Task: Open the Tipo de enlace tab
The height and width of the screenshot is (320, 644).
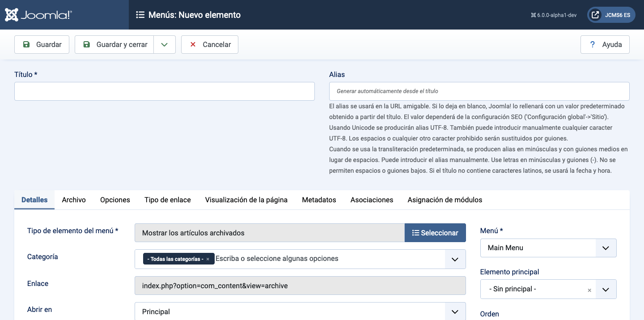Action: (x=168, y=200)
